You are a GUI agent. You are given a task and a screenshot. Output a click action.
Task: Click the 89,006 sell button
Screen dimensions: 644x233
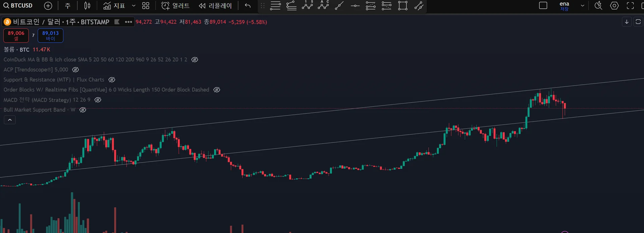click(x=16, y=36)
